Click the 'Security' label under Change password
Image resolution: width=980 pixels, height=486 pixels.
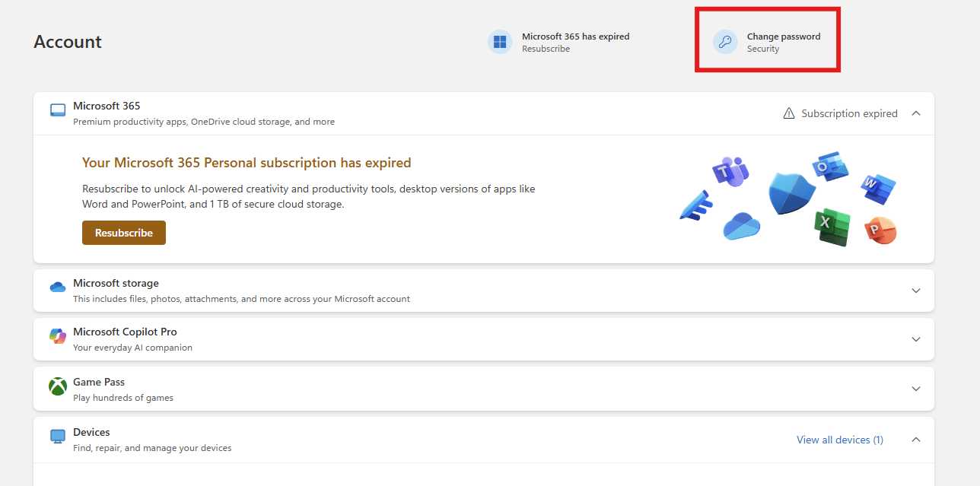click(x=763, y=49)
